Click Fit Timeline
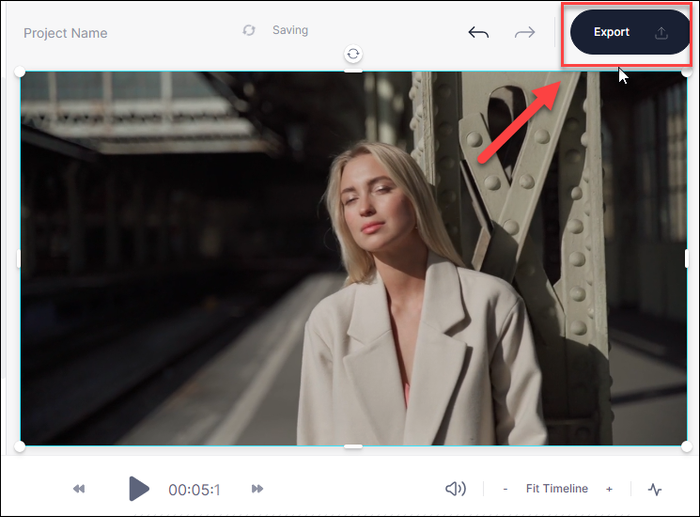Screen dimensions: 700x517 [x=557, y=489]
